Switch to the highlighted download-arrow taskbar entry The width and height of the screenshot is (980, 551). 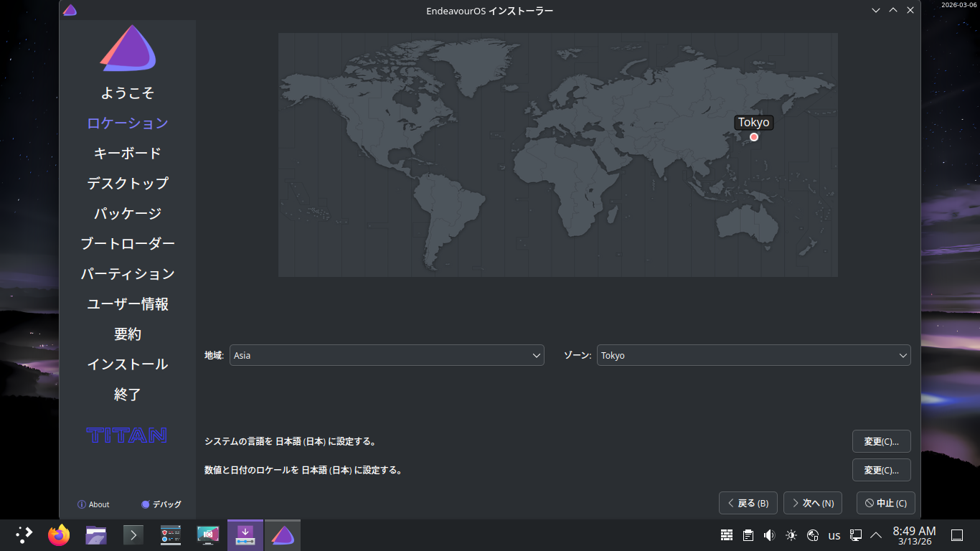[245, 534]
